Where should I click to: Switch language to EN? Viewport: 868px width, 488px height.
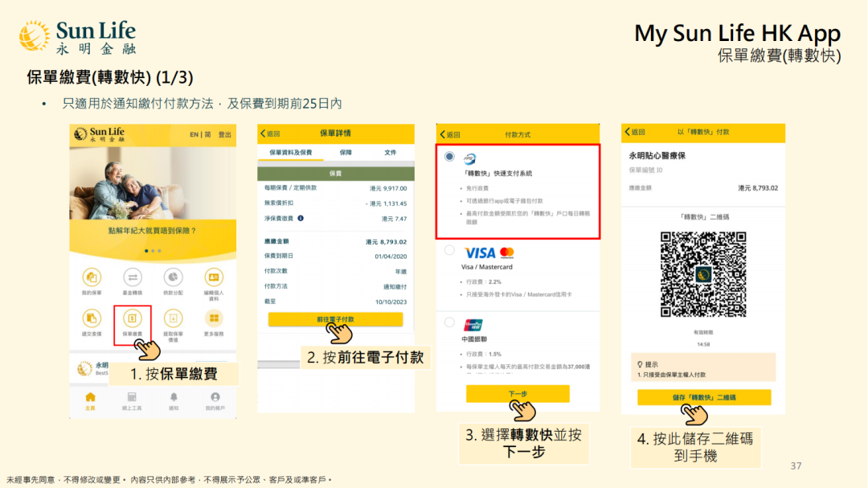pyautogui.click(x=194, y=134)
